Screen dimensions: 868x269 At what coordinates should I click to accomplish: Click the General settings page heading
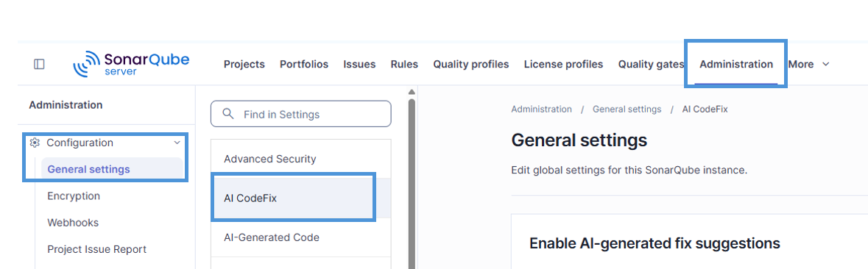coord(579,140)
